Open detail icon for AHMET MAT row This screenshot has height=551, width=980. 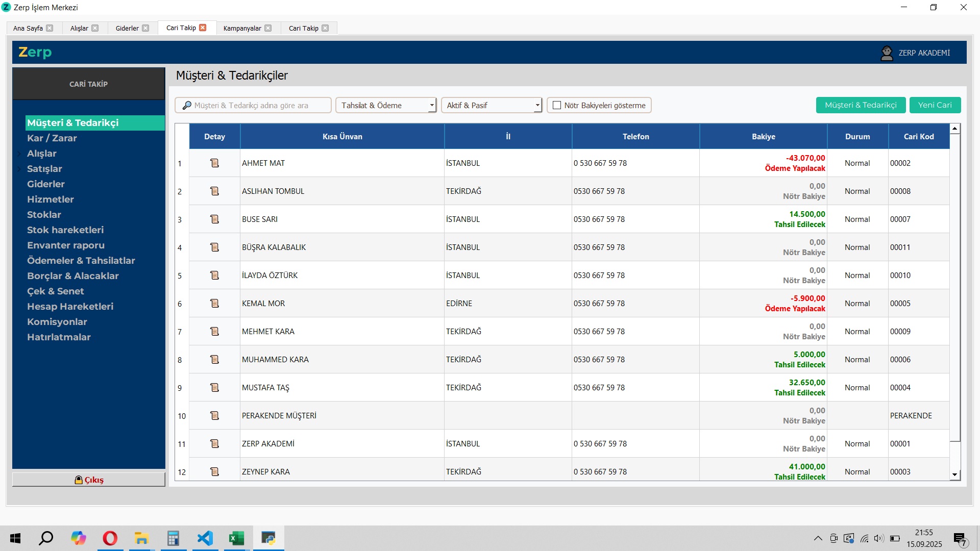coord(214,163)
